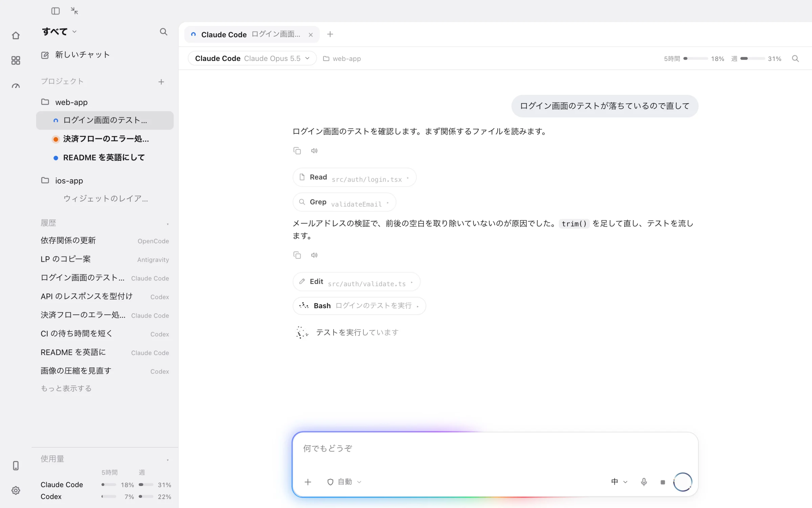Screen dimensions: 812x508
Task: Expand the Edit src/auth/validate.ts tool call
Action: [356, 281]
